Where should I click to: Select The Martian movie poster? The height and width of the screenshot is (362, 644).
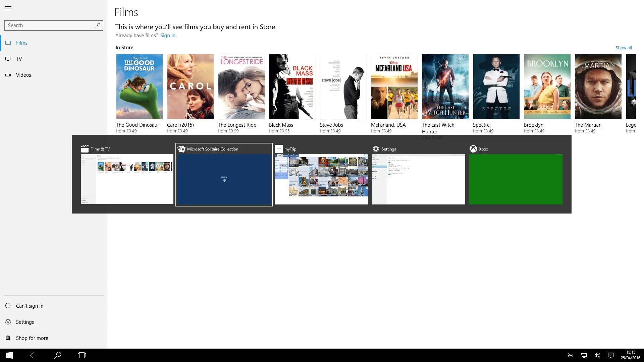tap(598, 86)
